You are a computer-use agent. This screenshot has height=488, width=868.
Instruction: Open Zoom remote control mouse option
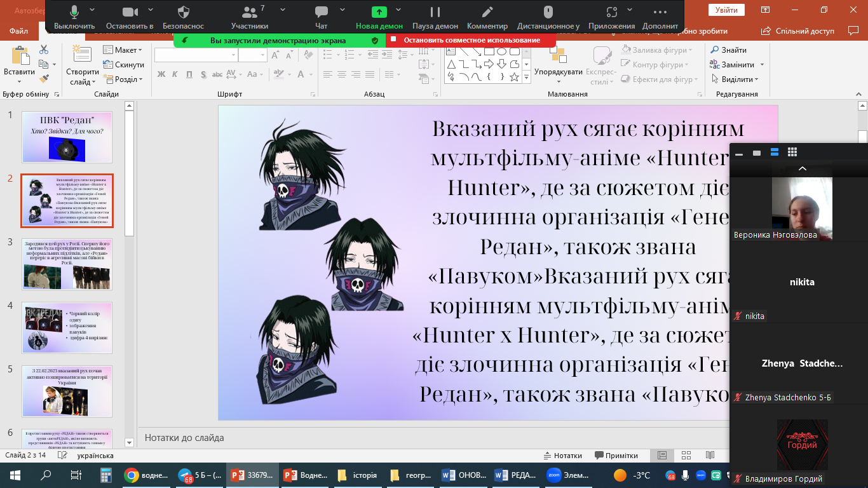[548, 16]
